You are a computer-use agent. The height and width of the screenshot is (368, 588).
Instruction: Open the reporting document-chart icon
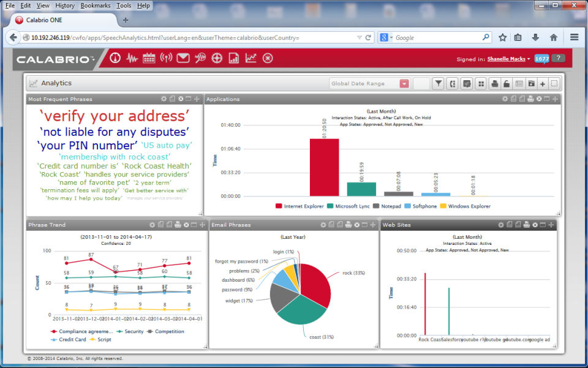coord(233,58)
